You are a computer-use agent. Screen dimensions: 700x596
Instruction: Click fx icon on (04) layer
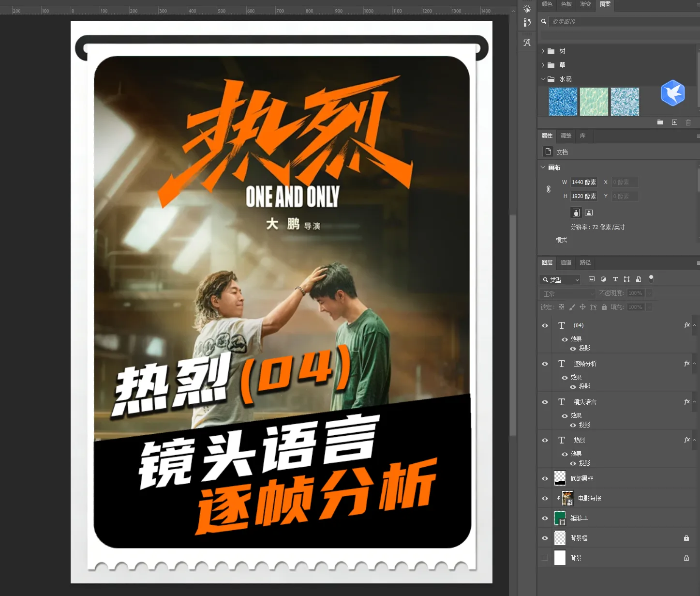click(x=687, y=325)
